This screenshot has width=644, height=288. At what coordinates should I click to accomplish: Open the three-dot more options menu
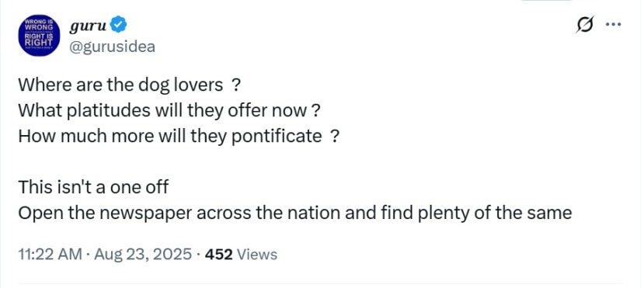(614, 24)
